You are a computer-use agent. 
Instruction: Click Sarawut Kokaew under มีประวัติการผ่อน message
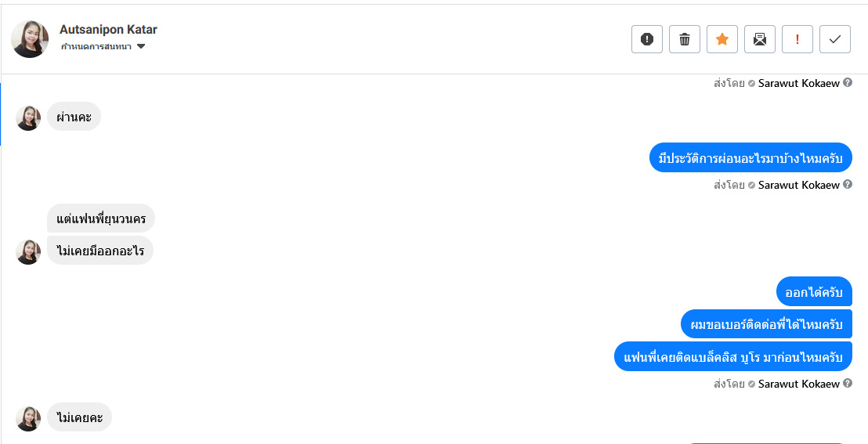click(798, 185)
